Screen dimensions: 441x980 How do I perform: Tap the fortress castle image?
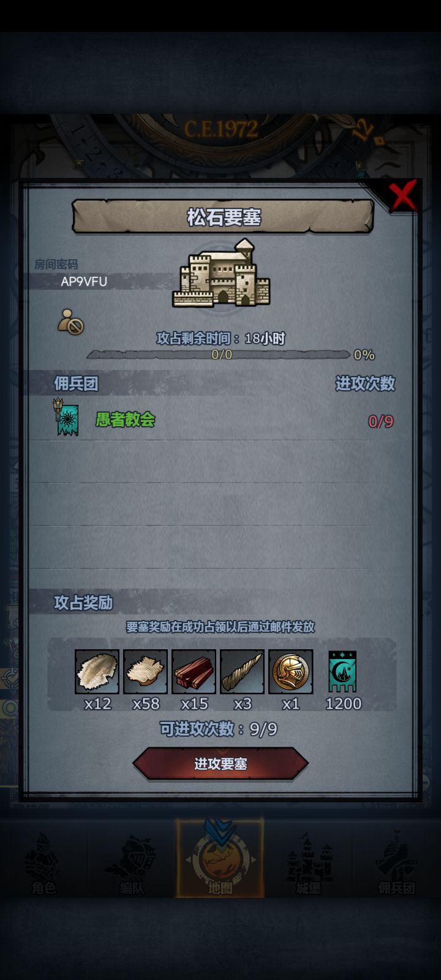[221, 273]
